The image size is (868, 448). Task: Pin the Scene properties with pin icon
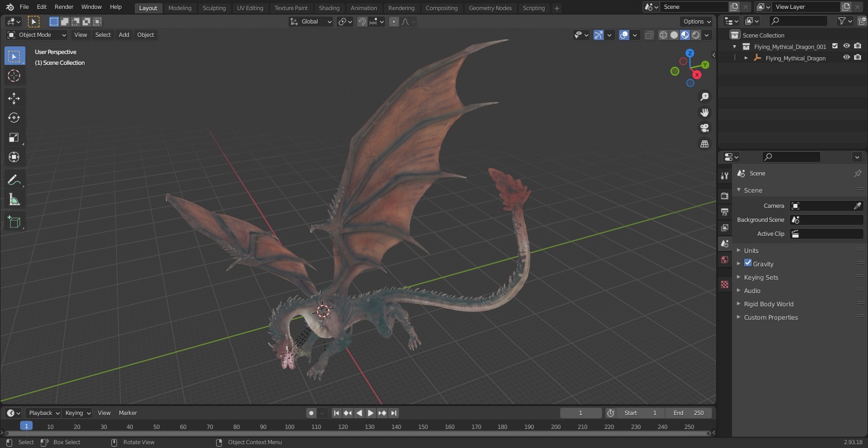[x=857, y=173]
